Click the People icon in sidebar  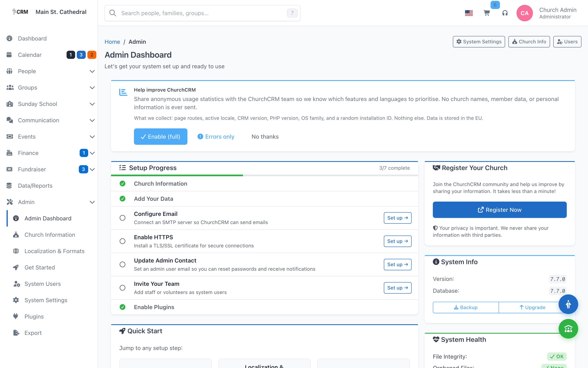pyautogui.click(x=9, y=71)
